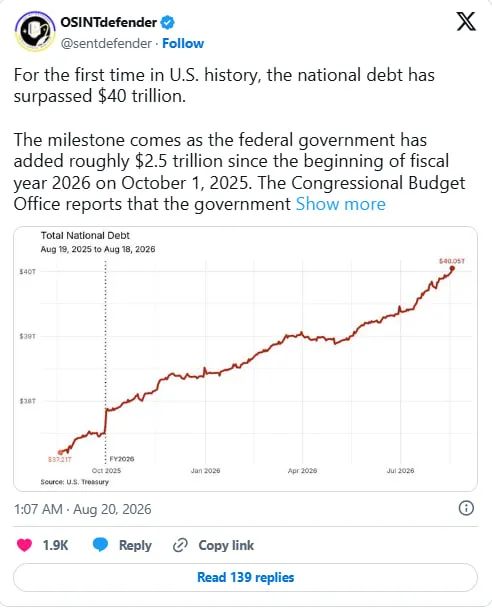Open the Total National Debt chart image
492x608 pixels.
245,359
